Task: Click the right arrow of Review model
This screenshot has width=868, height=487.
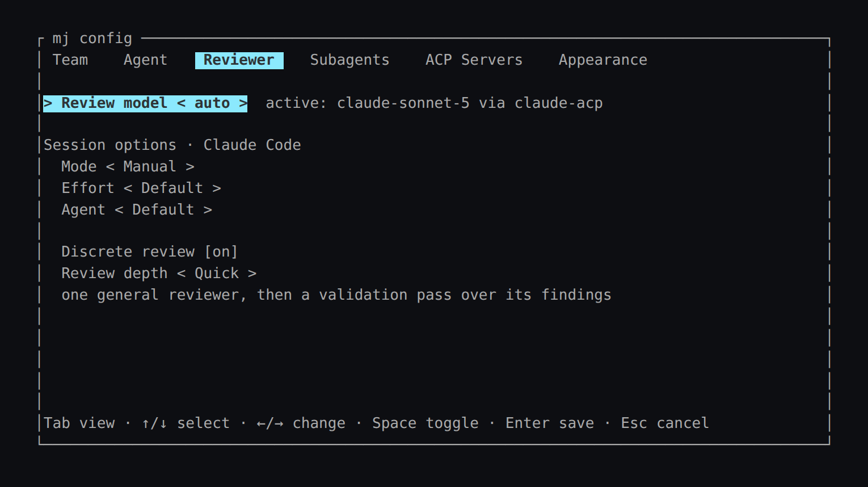Action: [x=243, y=103]
